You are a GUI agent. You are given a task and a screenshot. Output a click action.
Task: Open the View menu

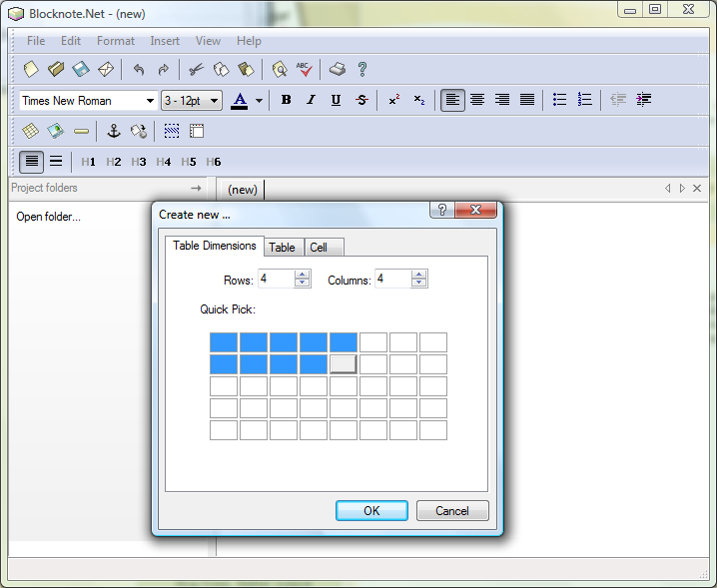pos(208,41)
